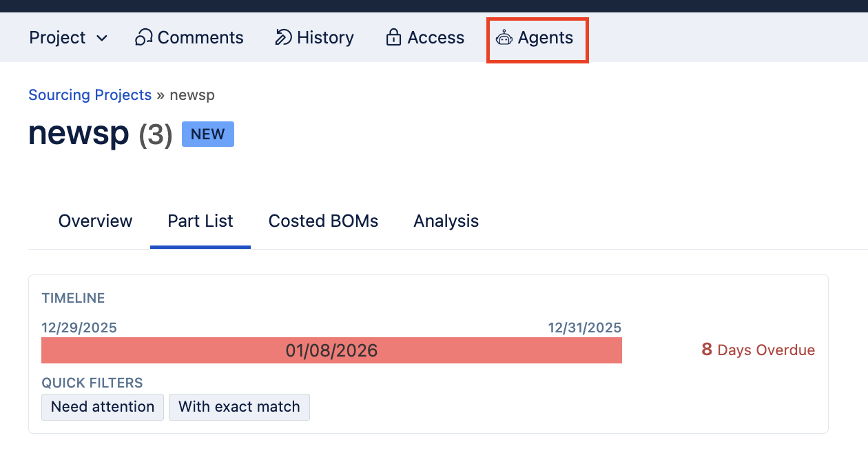Switch to the Overview tab
This screenshot has width=868, height=451.
[x=95, y=221]
